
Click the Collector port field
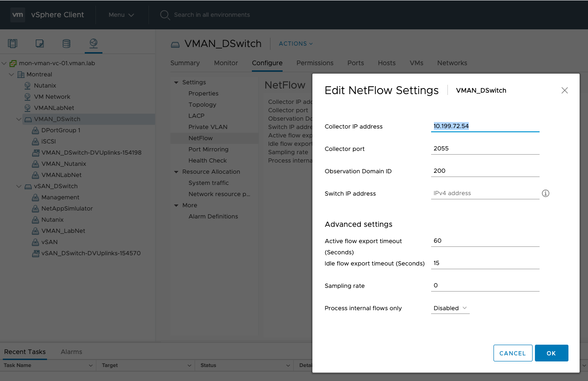485,149
